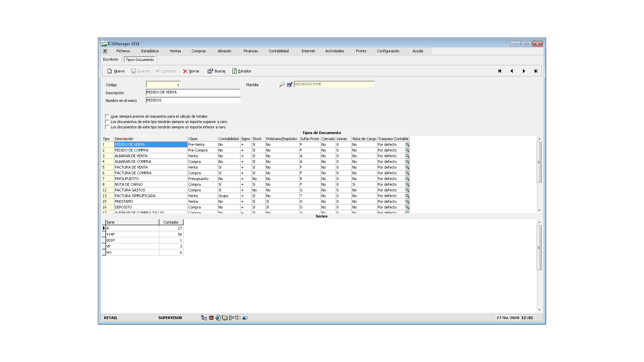Click the cloud monitor status bar icon
The width and height of the screenshot is (644, 362).
(245, 318)
